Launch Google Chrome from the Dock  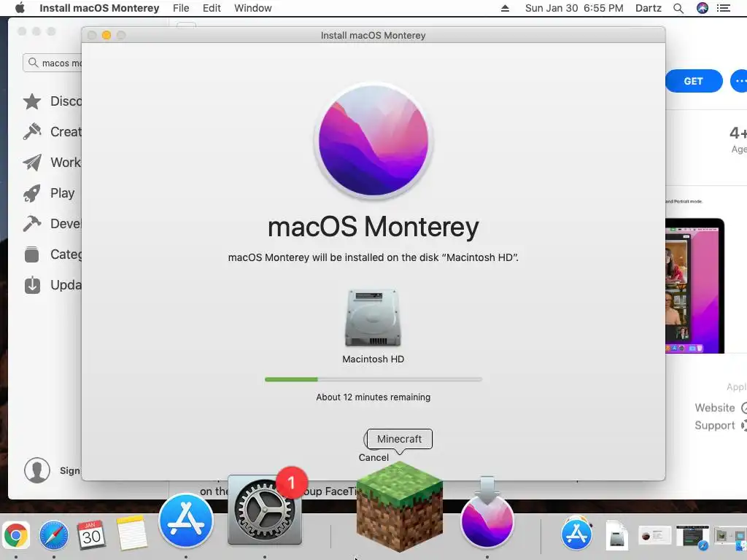click(16, 536)
